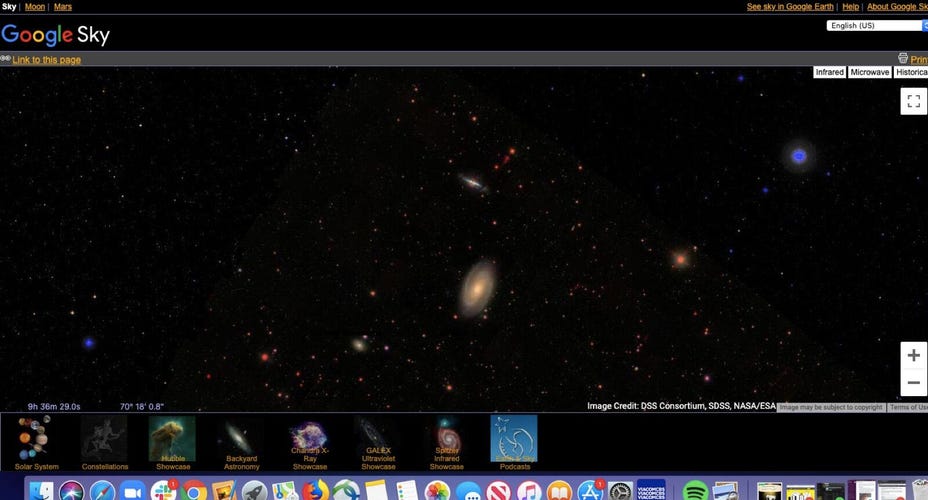Switch to the Infrared layer
The height and width of the screenshot is (500, 928).
click(829, 72)
